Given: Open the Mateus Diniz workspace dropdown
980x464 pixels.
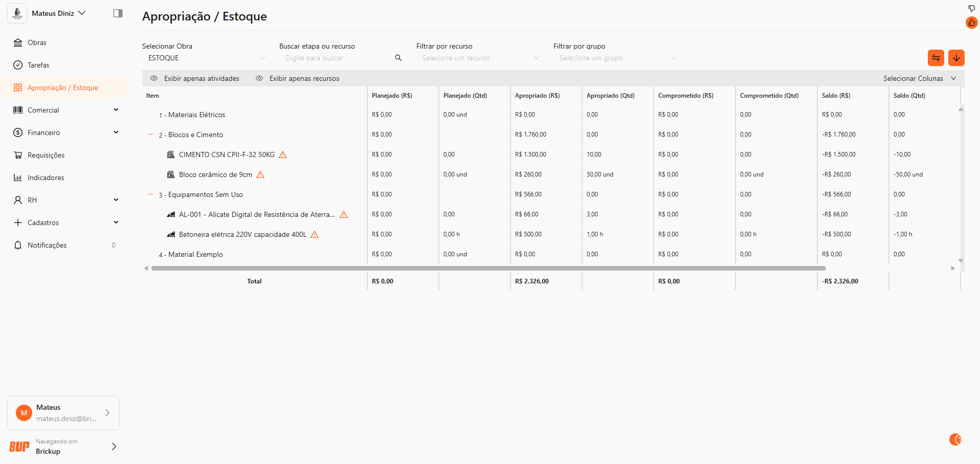Looking at the screenshot, I should click(59, 13).
